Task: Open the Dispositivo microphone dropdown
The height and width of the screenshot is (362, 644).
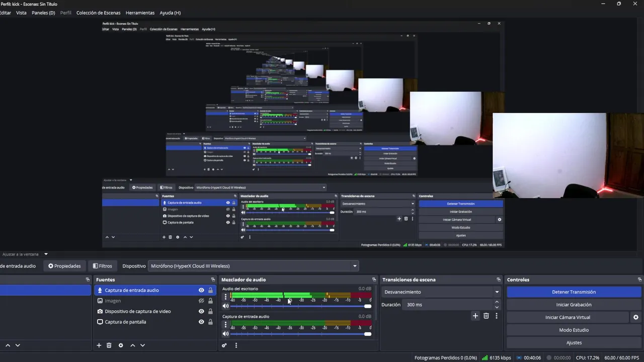Action: (x=254, y=266)
